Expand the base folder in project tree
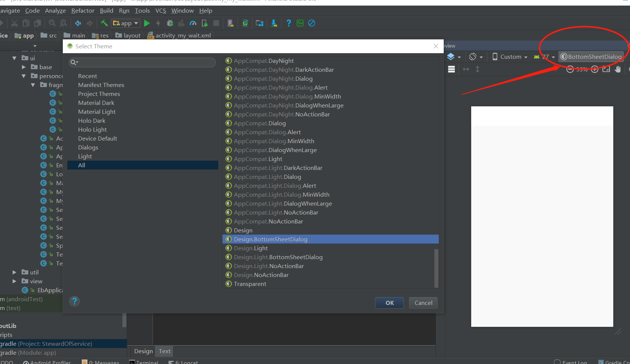Screen dimensions: 630x364 coord(24,67)
